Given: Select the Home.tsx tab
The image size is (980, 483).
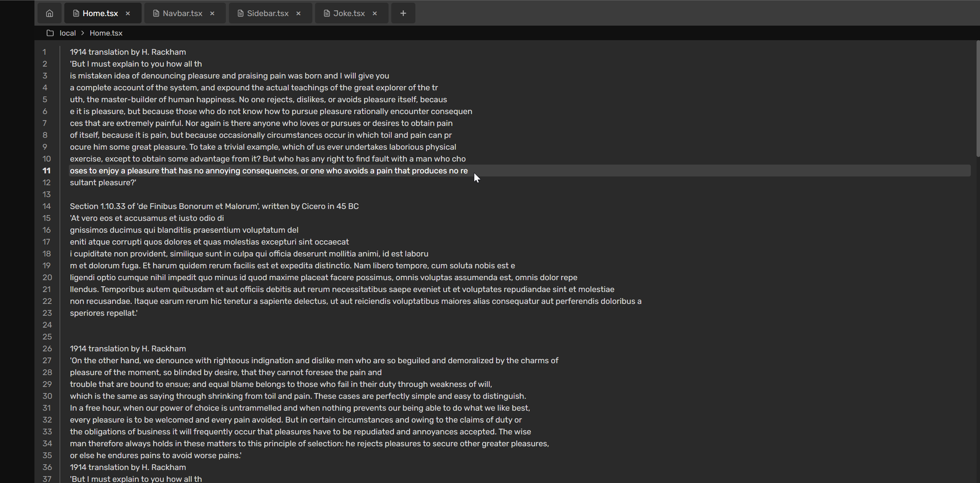Looking at the screenshot, I should tap(100, 13).
